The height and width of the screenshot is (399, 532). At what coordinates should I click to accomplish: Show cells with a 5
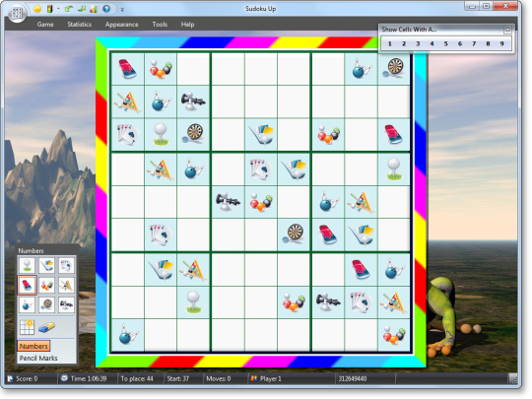(446, 43)
